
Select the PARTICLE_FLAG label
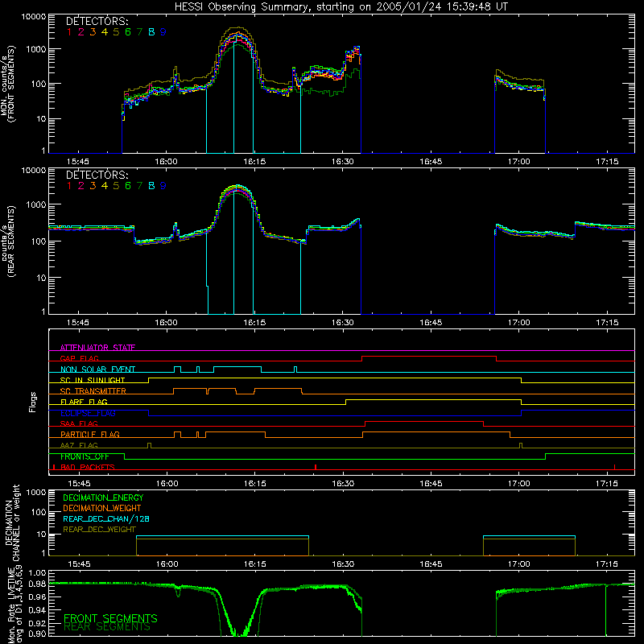(90, 434)
